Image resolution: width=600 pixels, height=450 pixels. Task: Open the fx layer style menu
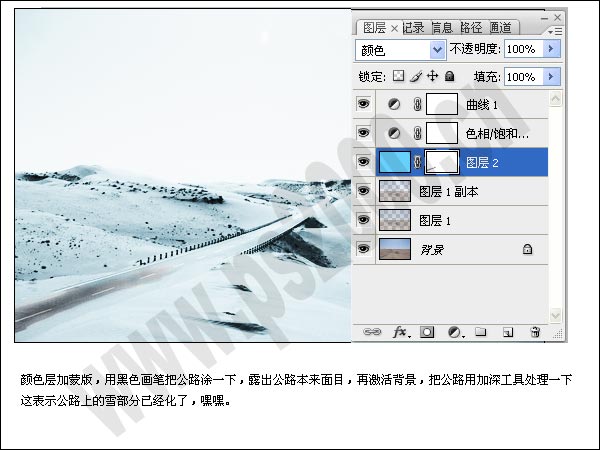(399, 331)
